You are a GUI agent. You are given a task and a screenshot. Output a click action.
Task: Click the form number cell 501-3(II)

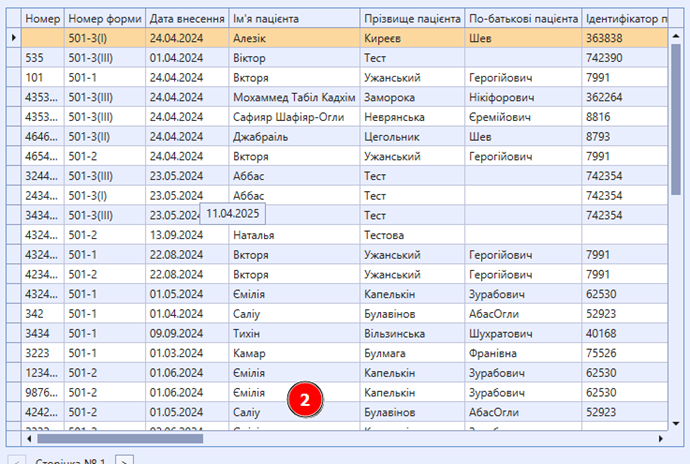tap(105, 136)
